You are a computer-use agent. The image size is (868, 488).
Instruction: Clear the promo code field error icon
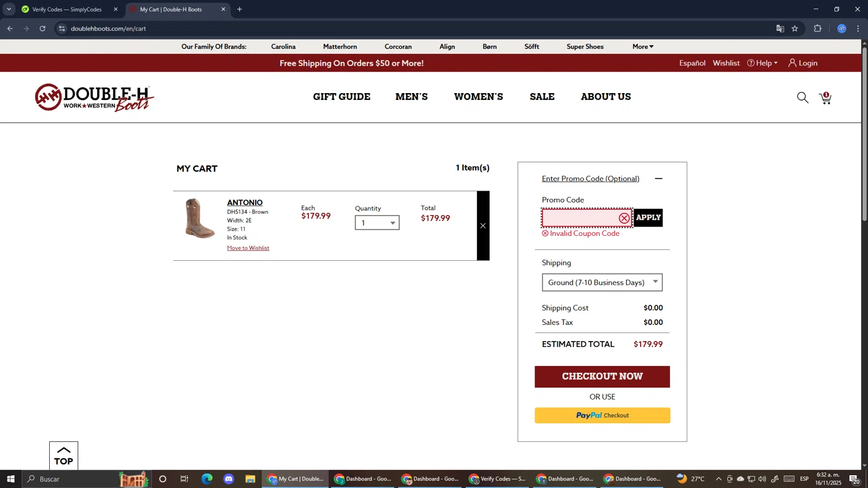pyautogui.click(x=624, y=218)
